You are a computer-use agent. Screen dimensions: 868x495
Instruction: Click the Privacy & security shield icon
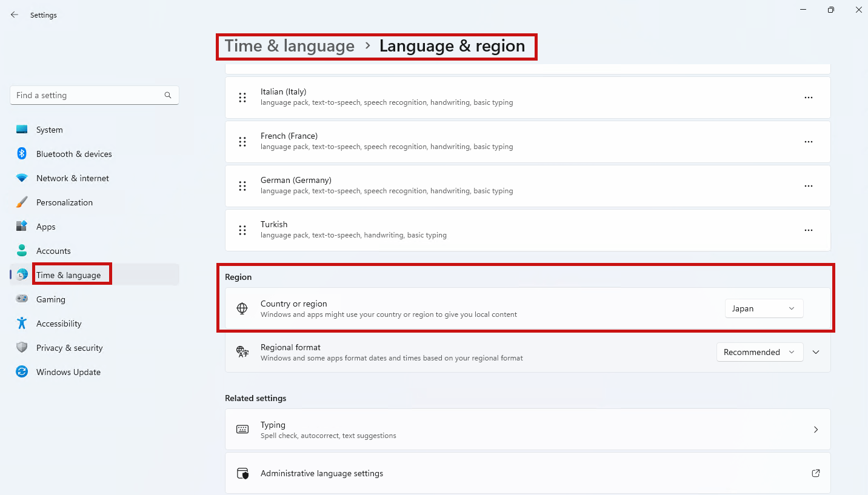(x=22, y=347)
